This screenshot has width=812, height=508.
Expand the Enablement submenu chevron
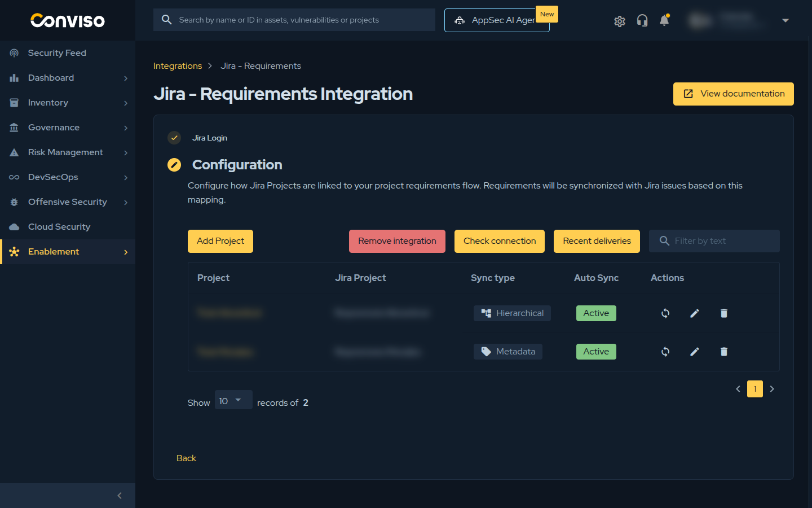tap(126, 252)
